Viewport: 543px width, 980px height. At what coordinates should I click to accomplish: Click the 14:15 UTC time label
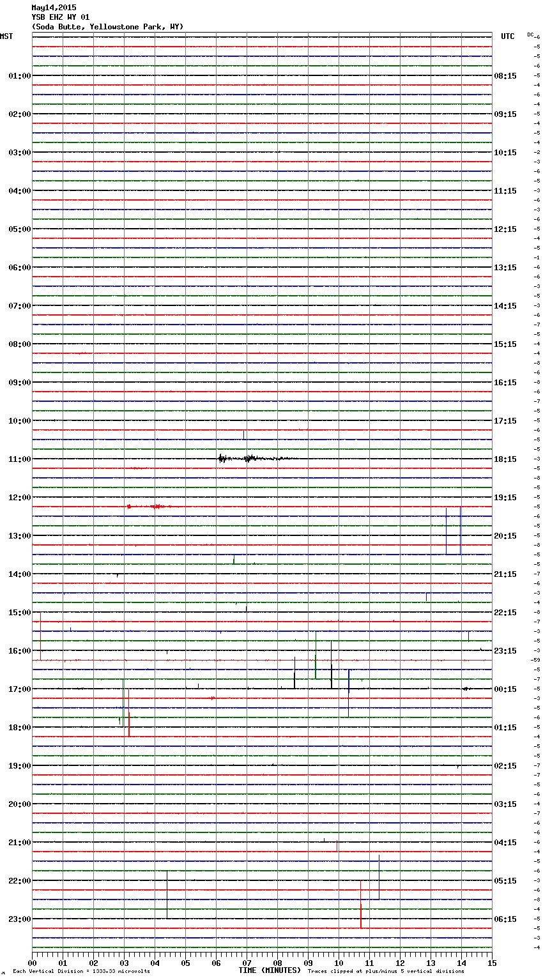click(x=505, y=306)
